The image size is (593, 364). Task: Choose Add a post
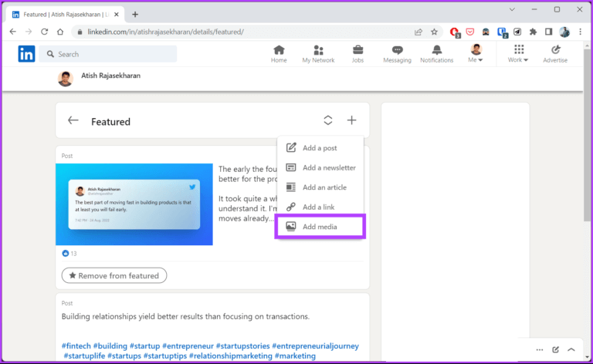[320, 147]
